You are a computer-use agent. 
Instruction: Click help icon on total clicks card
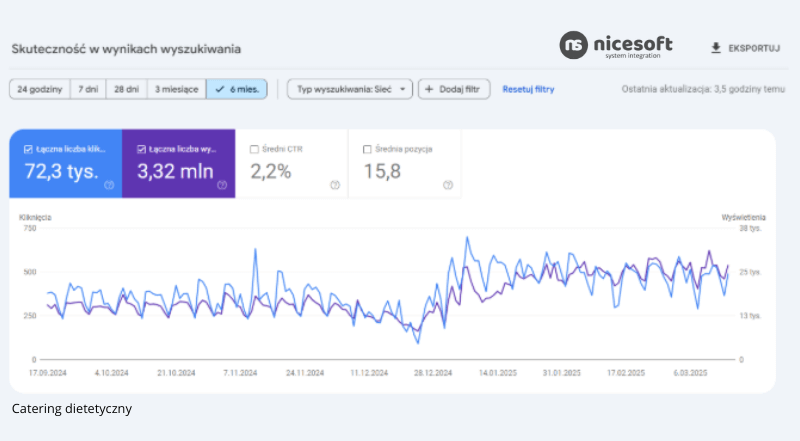[108, 184]
